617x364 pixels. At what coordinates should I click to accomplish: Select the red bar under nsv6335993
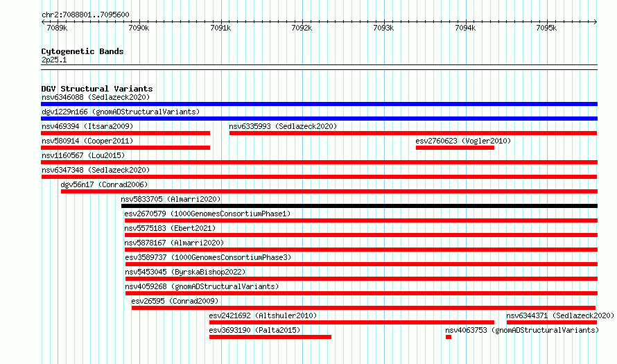point(413,133)
